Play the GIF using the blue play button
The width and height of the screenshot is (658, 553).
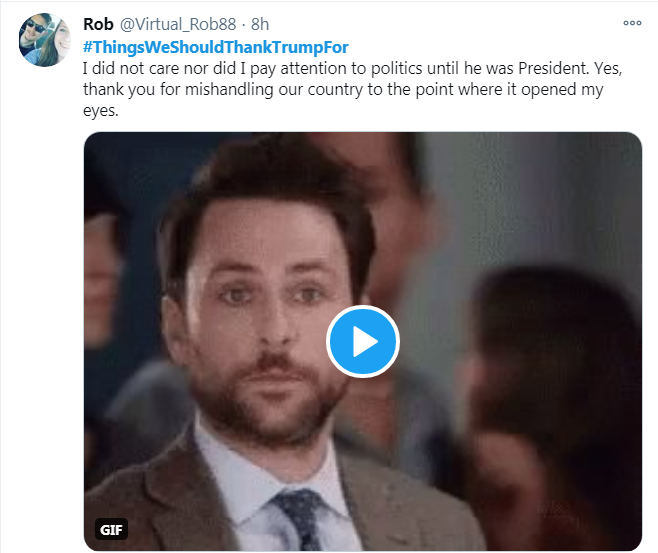[363, 341]
